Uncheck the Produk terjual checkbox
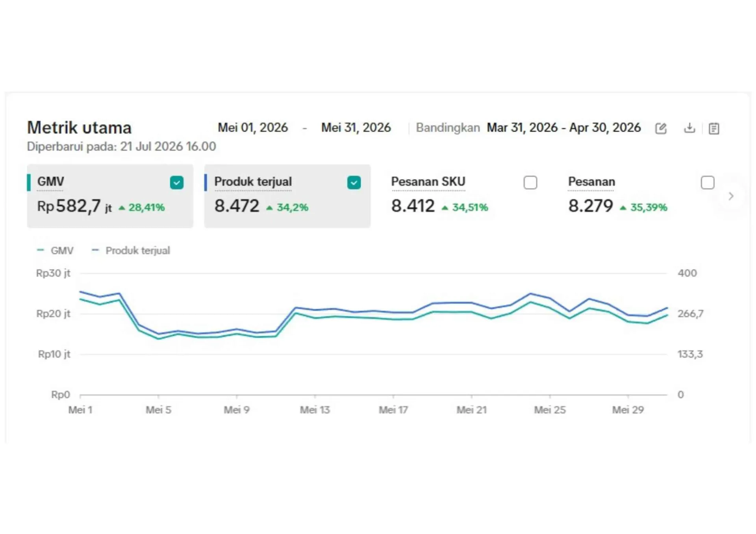 click(x=354, y=183)
